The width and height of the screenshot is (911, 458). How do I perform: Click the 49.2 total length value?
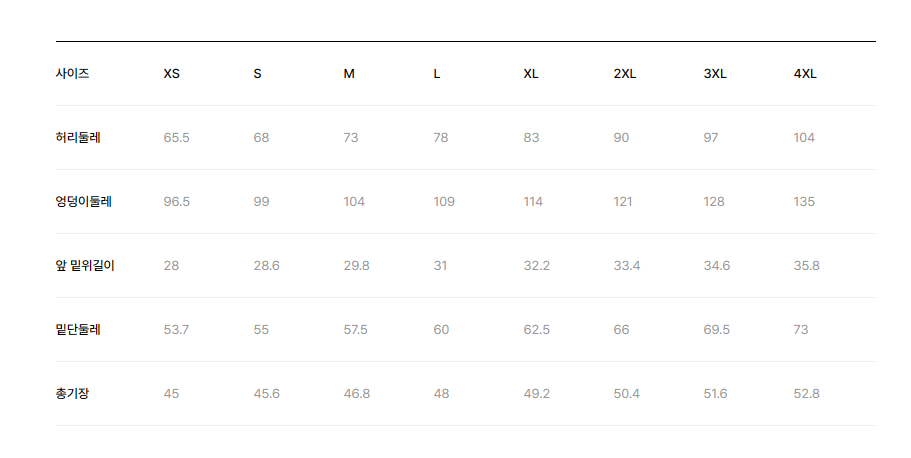536,393
